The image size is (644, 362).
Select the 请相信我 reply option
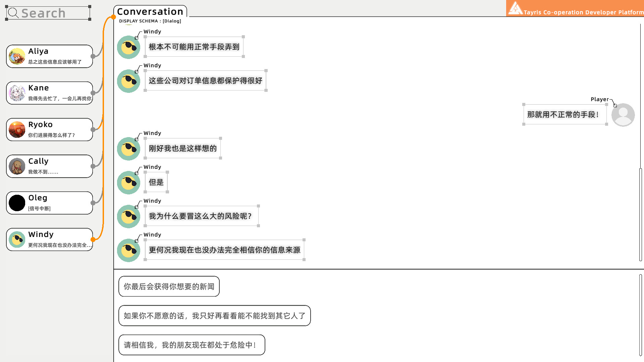click(x=192, y=345)
